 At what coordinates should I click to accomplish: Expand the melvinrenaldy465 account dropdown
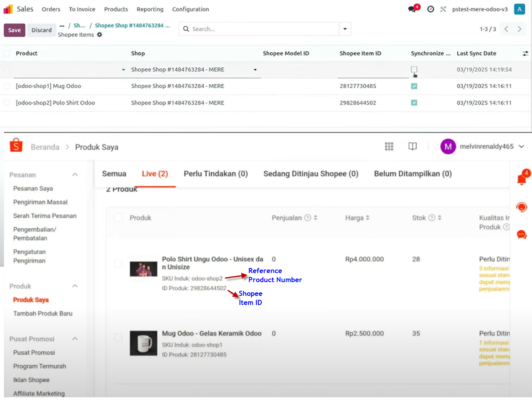[x=521, y=147]
